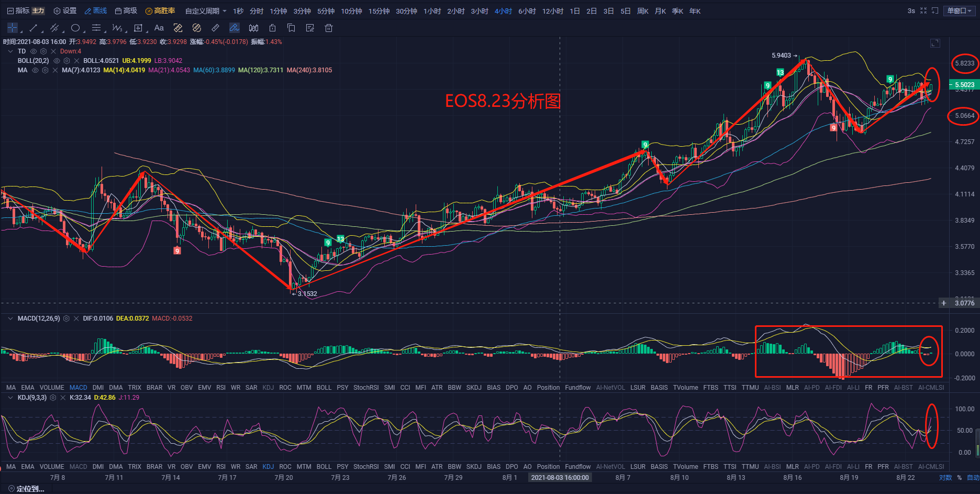Viewport: 980px width, 494px height.
Task: Click the add-window icon beside 单窗口
Action: coord(935,11)
